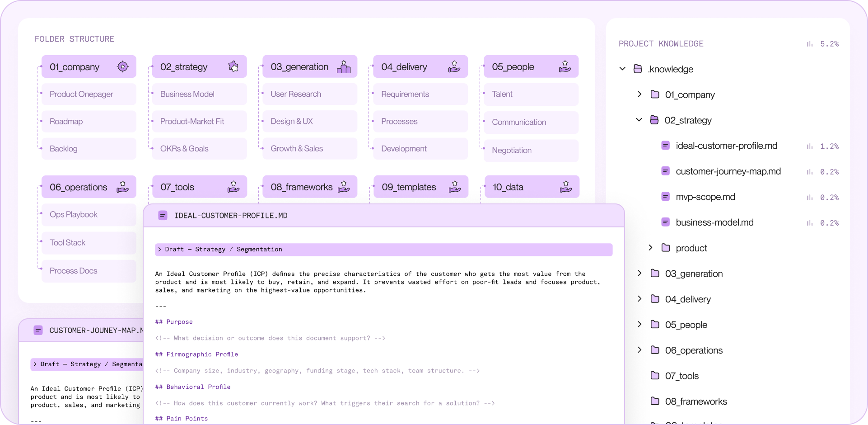Viewport: 868px width, 425px height.
Task: Collapse the .knowledge tree root
Action: pyautogui.click(x=622, y=68)
